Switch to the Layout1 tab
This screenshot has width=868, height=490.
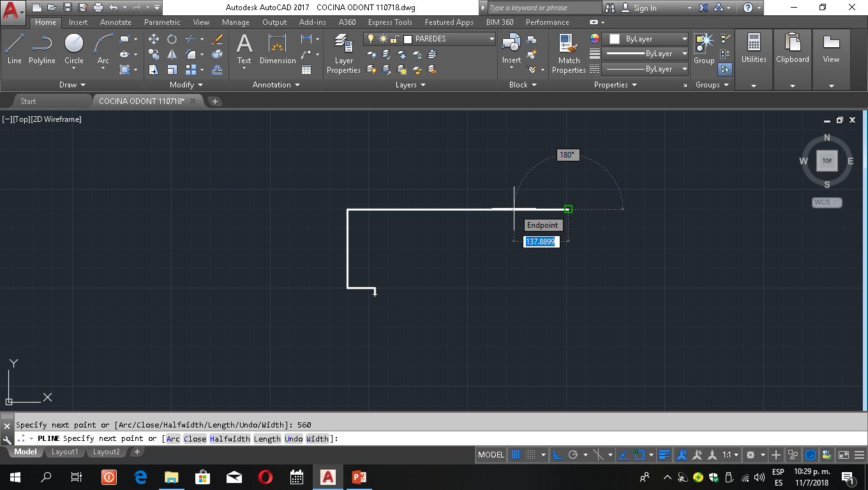tap(64, 452)
